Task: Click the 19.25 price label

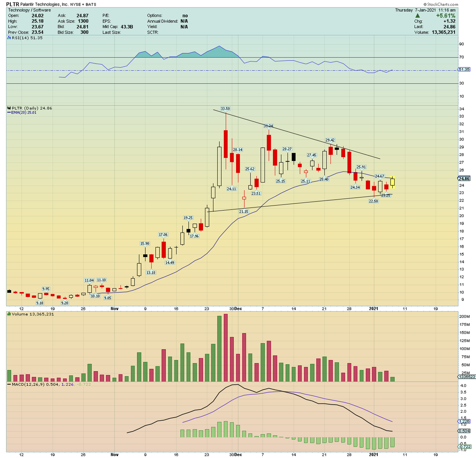Action: tap(188, 218)
